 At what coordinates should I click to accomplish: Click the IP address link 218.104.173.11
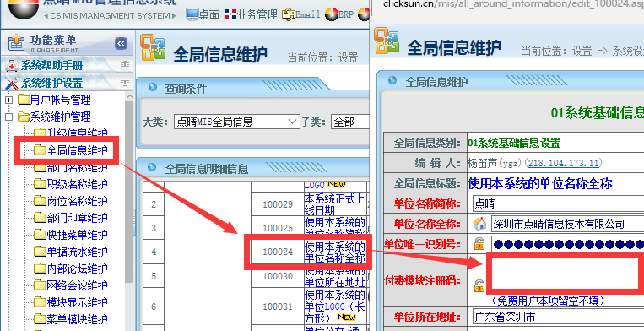(x=564, y=163)
